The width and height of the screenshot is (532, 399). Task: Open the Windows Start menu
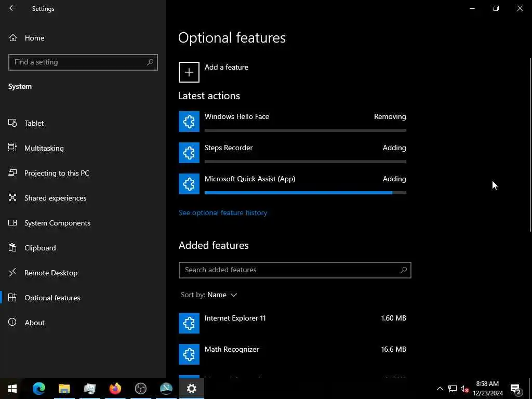click(12, 389)
